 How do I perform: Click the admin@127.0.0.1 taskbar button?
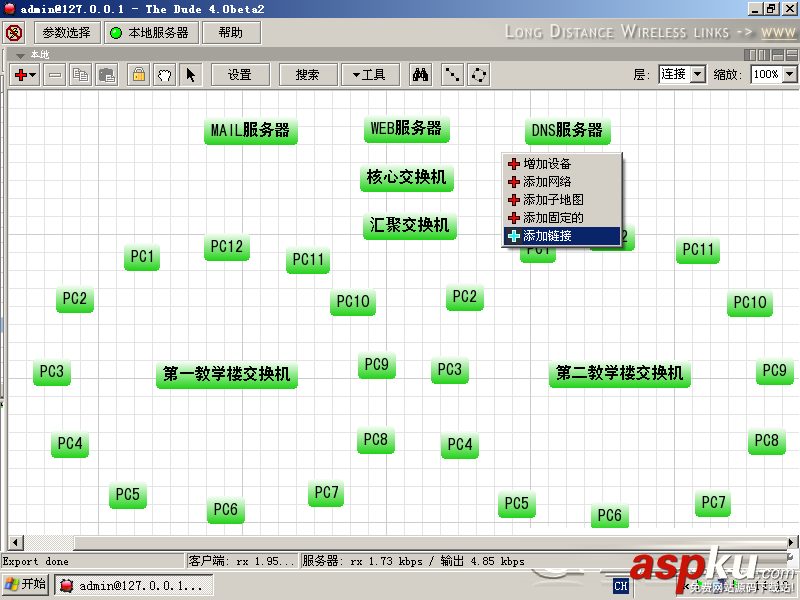pyautogui.click(x=134, y=586)
